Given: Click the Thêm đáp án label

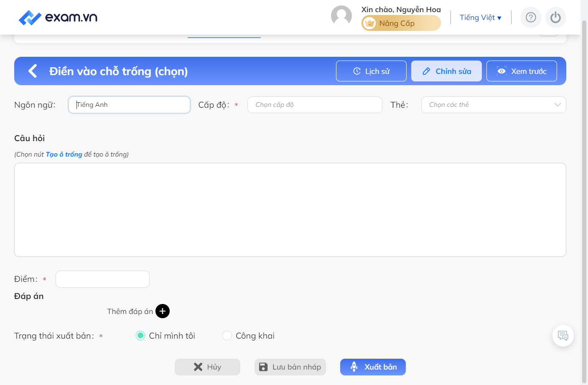Looking at the screenshot, I should 130,312.
